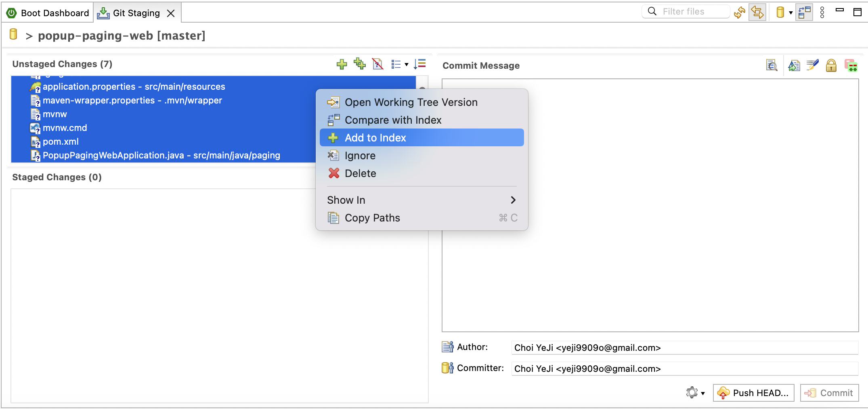868x409 pixels.
Task: Choose Open Working Tree Version
Action: tap(421, 102)
